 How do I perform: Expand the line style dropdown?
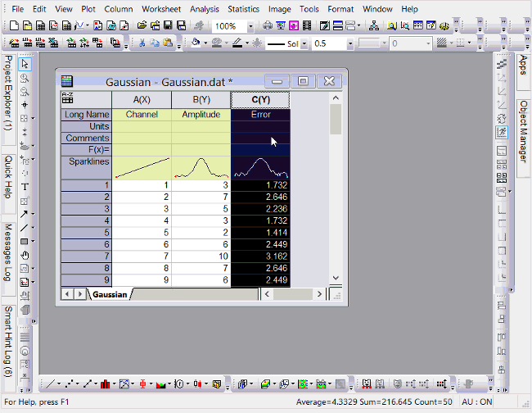click(304, 43)
